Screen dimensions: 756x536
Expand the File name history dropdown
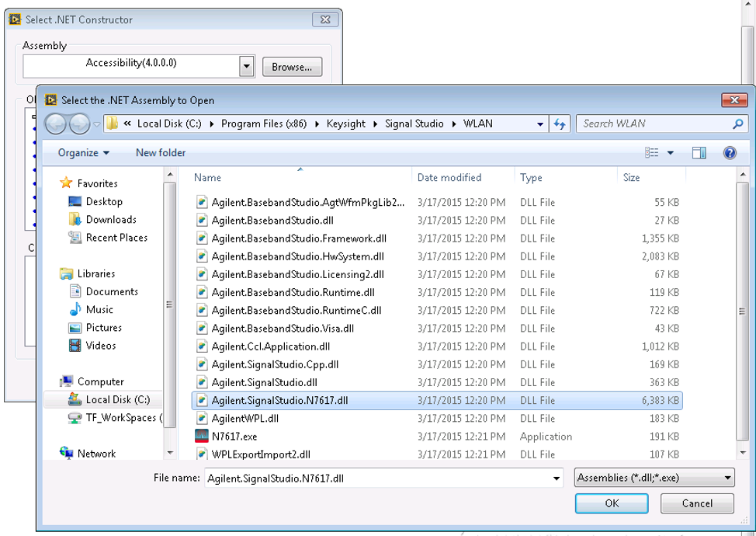tap(556, 479)
